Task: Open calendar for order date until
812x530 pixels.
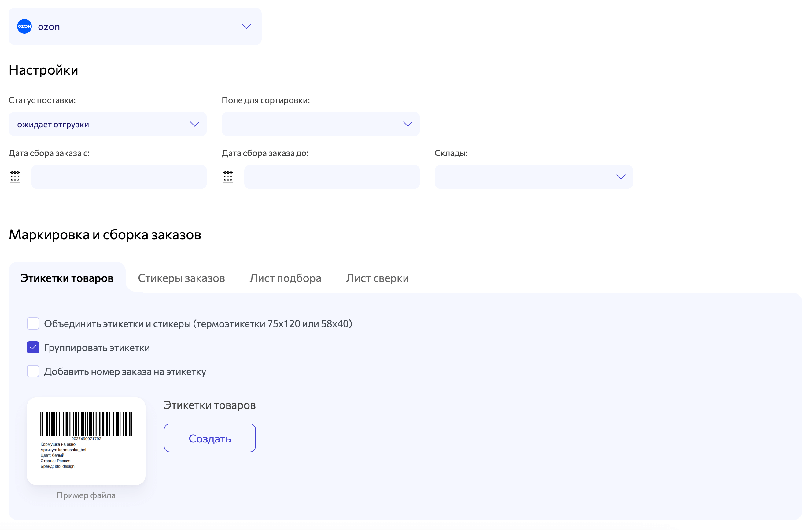Action: pyautogui.click(x=228, y=177)
